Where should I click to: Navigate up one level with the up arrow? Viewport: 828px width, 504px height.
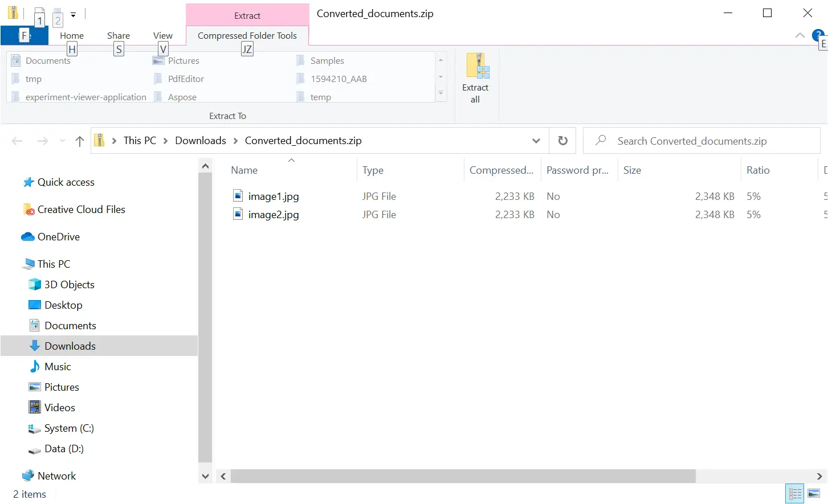(x=79, y=140)
